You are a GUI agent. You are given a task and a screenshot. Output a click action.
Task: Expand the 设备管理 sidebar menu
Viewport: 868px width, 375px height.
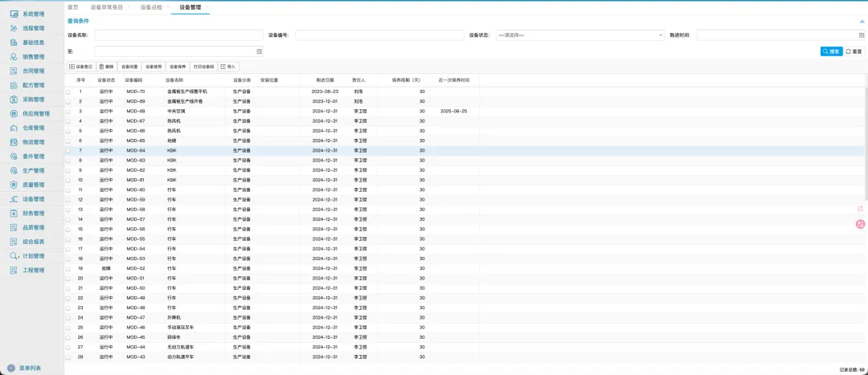click(33, 199)
